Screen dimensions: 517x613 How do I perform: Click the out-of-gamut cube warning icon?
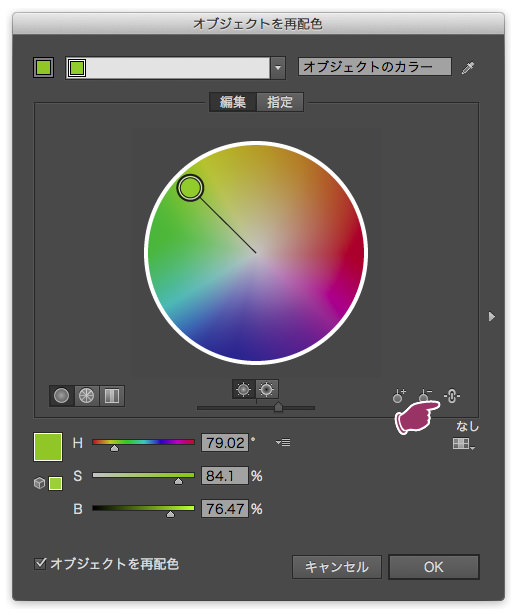(39, 483)
